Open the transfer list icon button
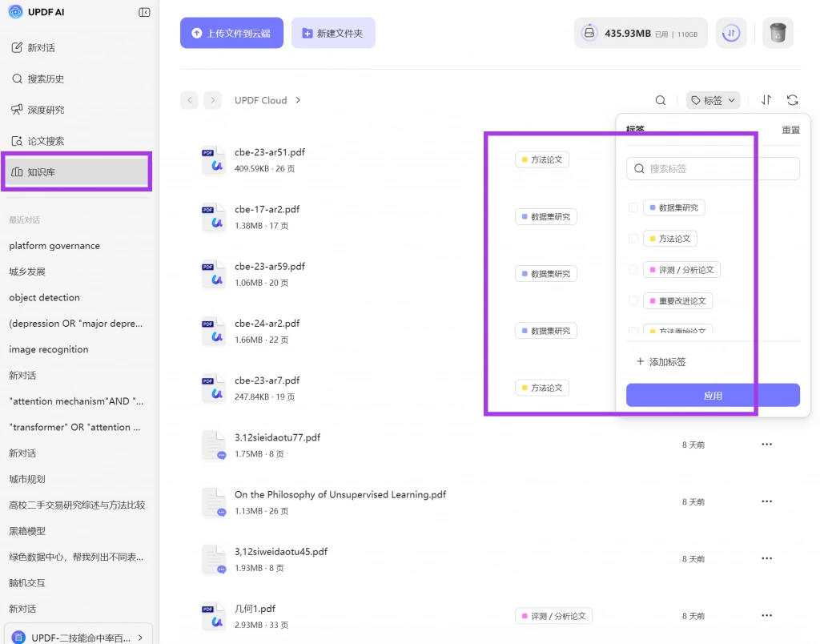 [731, 33]
